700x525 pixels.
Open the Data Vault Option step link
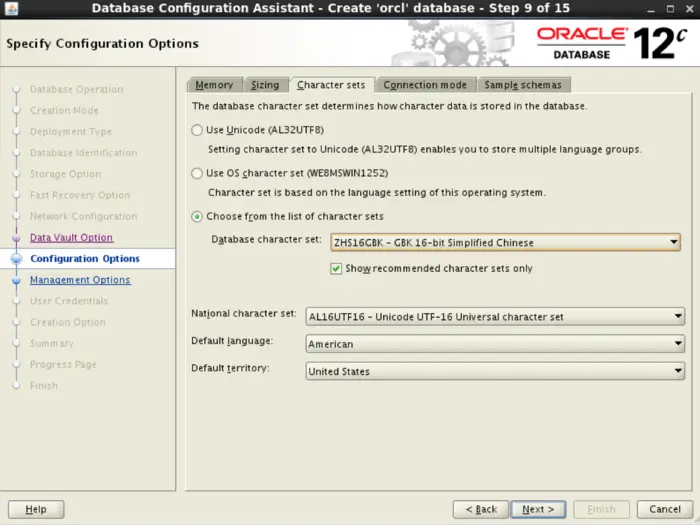pos(71,238)
